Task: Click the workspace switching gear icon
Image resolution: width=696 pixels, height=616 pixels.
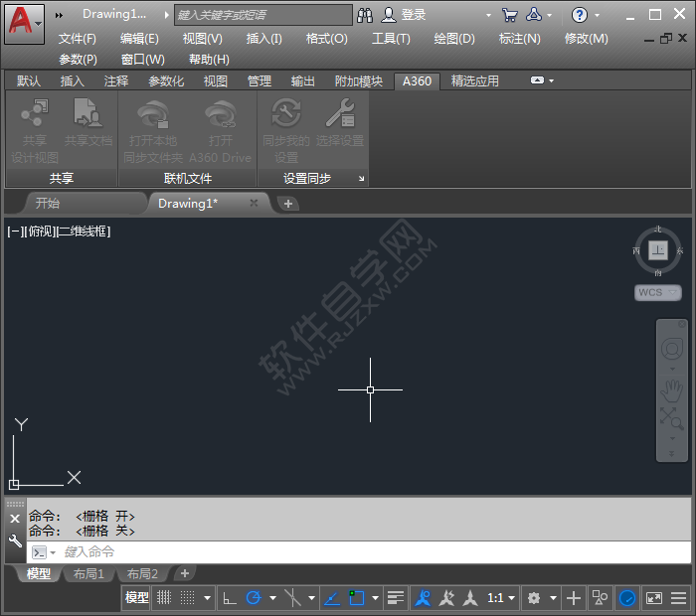Action: [534, 598]
